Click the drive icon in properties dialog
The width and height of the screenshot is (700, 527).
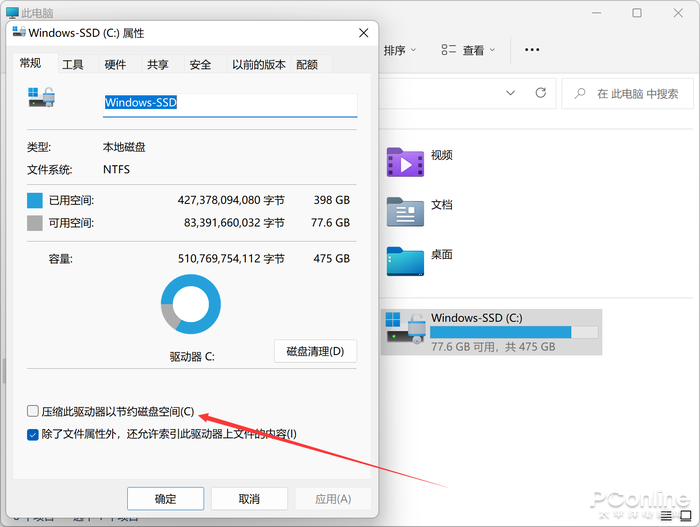point(41,97)
